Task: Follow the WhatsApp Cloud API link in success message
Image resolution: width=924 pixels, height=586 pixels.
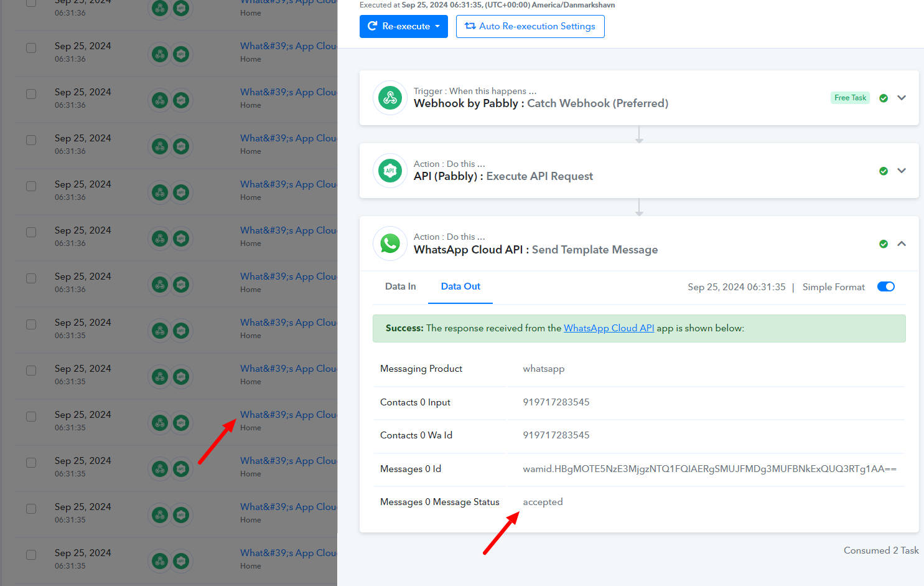Action: 609,328
